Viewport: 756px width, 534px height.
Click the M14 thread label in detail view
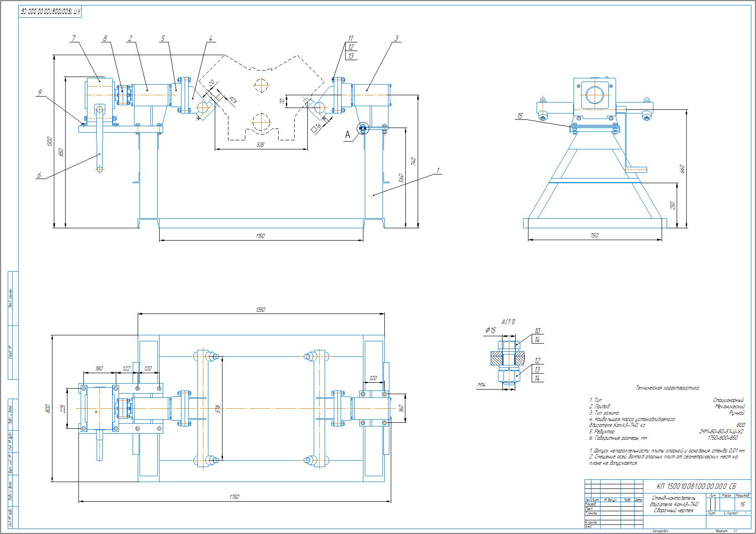coord(481,385)
